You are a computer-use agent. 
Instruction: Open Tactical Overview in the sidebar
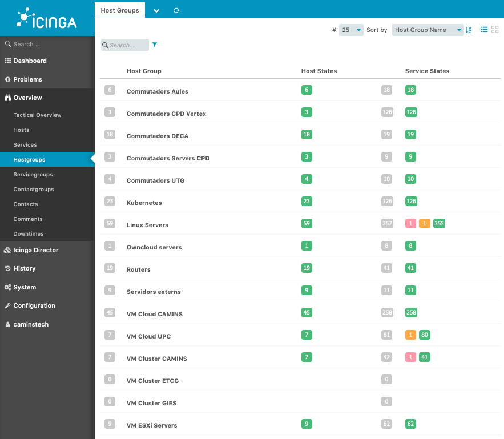click(37, 115)
